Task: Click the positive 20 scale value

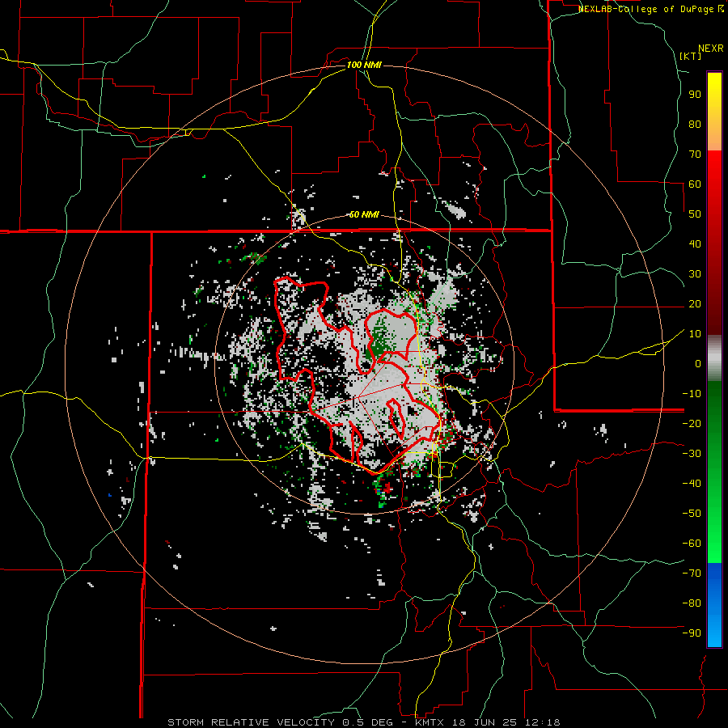Action: point(695,303)
